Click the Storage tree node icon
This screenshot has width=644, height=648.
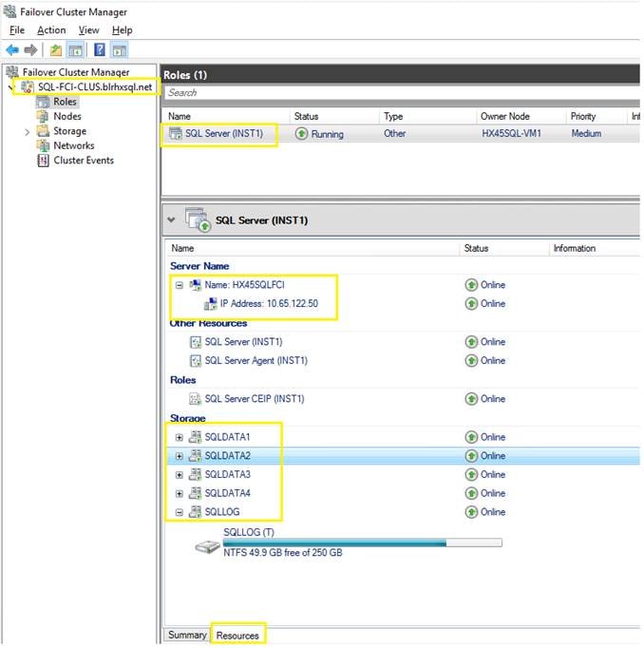click(43, 131)
